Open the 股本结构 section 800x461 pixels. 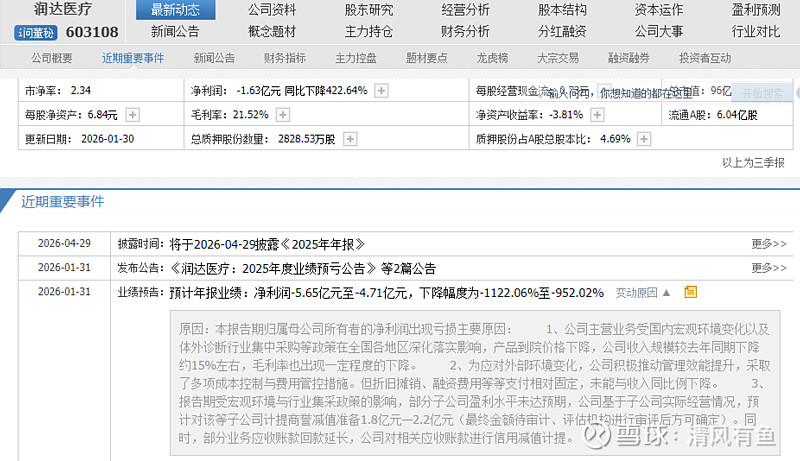pos(562,10)
